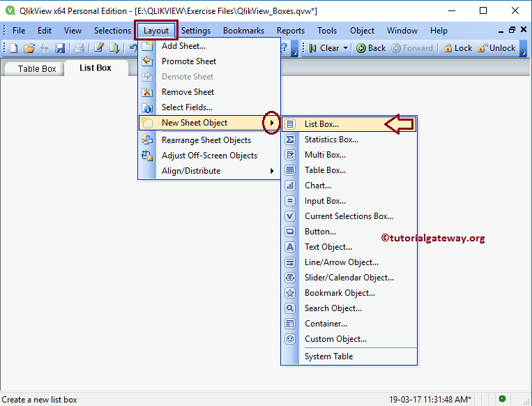
Task: Click the Bookmark Object star icon
Action: click(290, 293)
